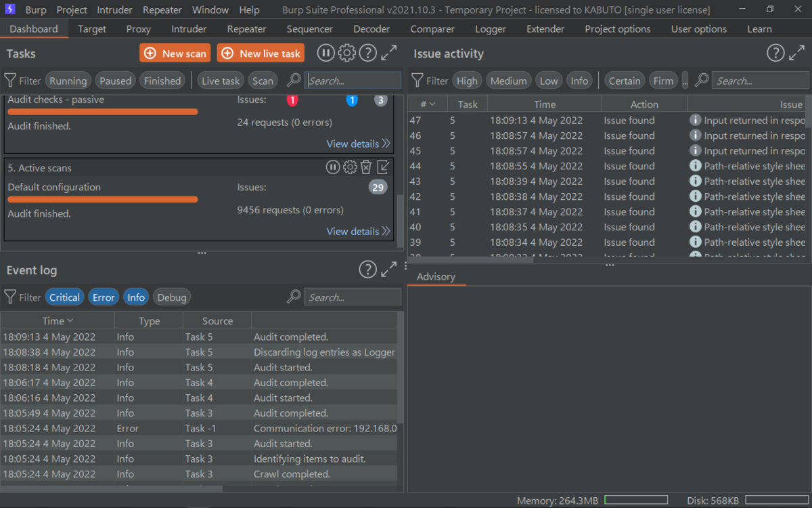Viewport: 812px width, 508px height.
Task: Switch to the Logger tab
Action: [491, 29]
